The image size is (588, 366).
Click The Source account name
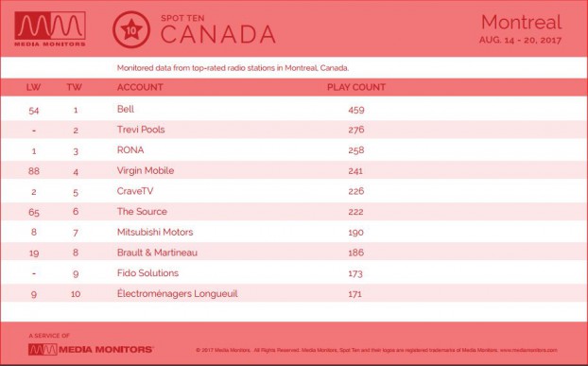pyautogui.click(x=142, y=212)
